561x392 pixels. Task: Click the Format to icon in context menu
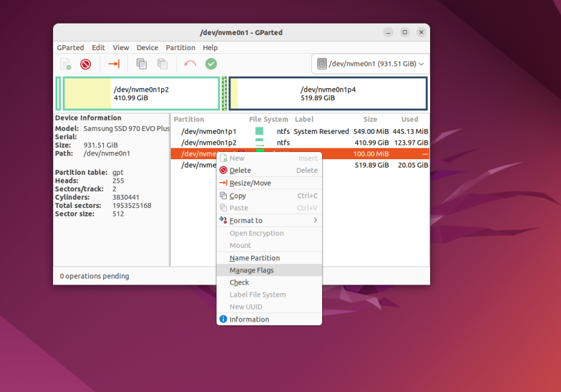coord(223,220)
